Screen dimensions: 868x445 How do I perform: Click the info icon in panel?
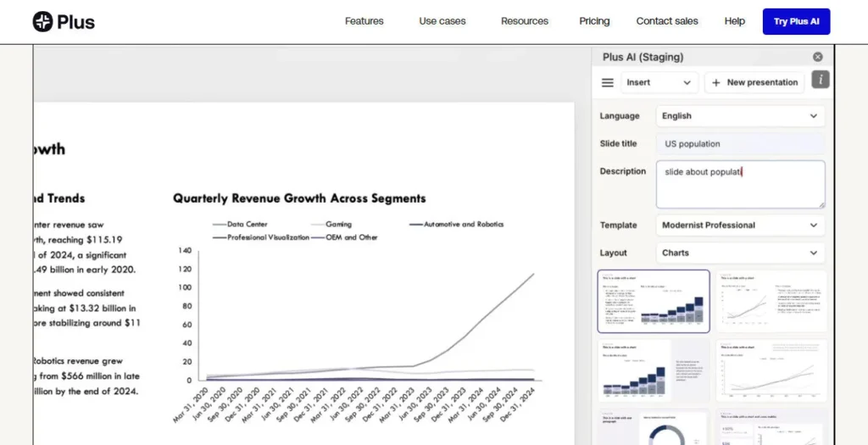point(820,80)
